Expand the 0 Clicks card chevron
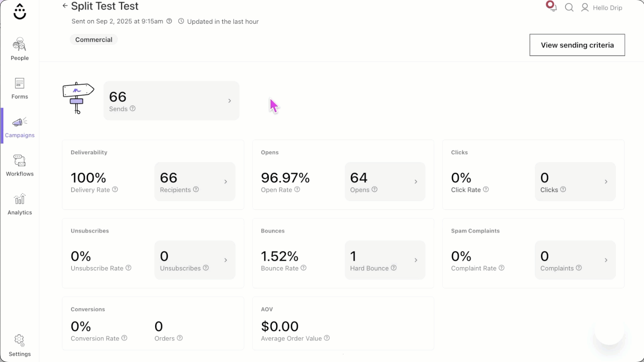This screenshot has width=644, height=362. tap(606, 182)
